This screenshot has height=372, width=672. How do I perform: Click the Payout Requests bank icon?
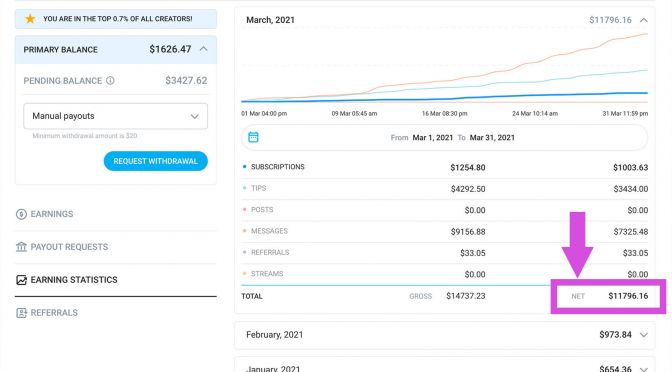click(x=21, y=247)
